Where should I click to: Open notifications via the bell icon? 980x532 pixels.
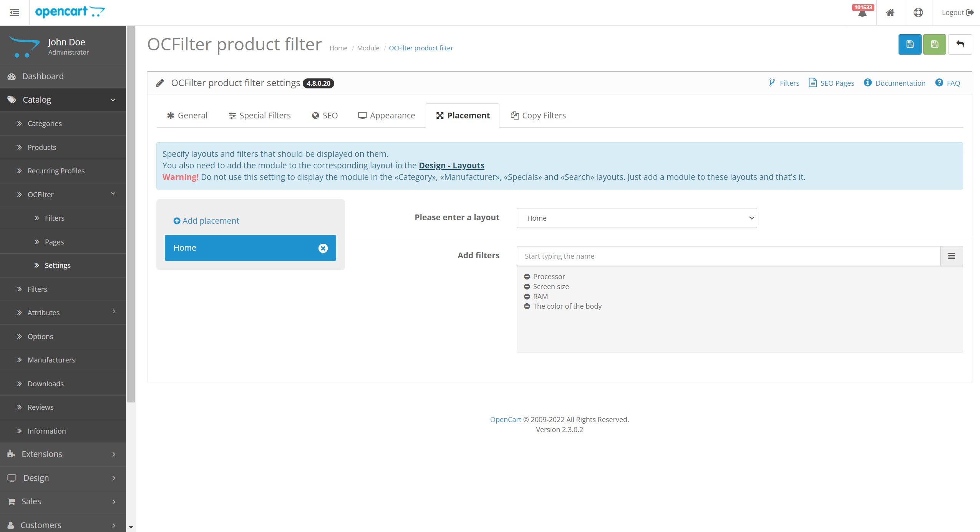tap(862, 13)
